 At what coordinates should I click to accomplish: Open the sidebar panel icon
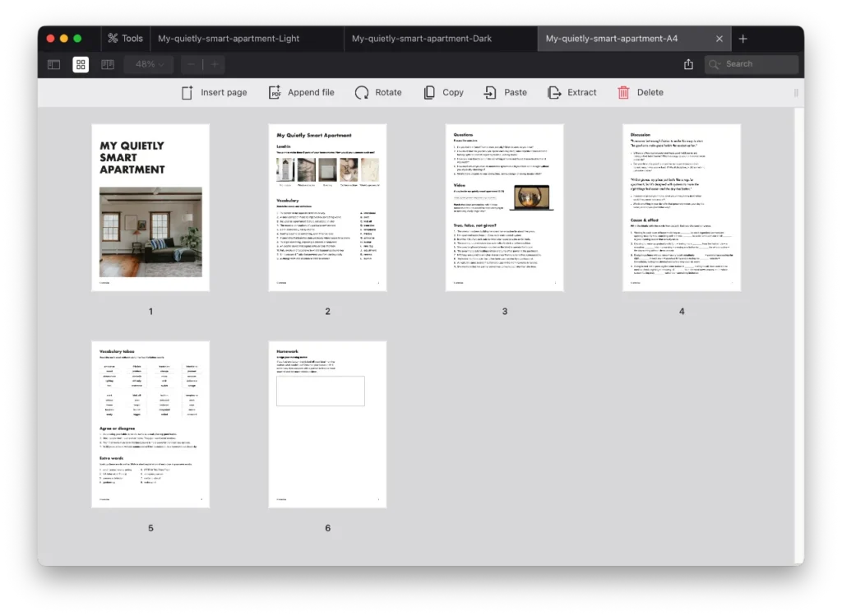(x=53, y=64)
